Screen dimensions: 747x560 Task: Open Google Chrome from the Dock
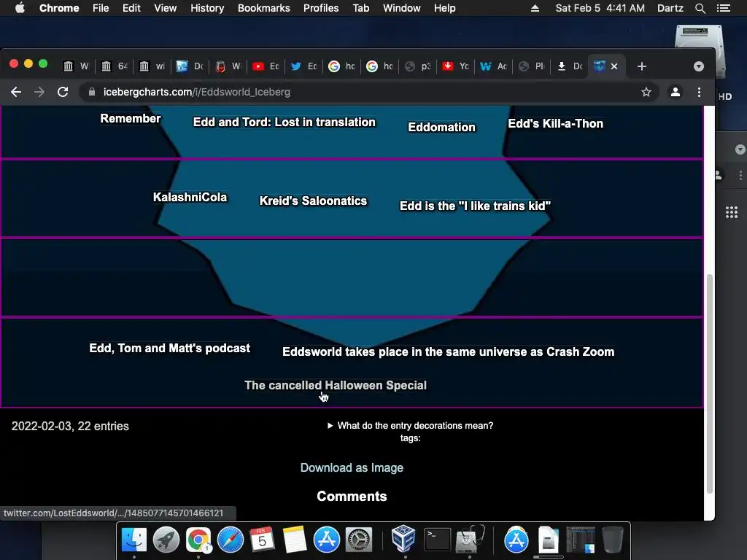(198, 540)
